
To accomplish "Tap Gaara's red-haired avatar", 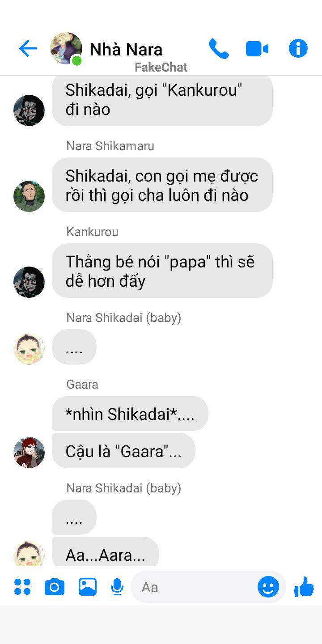I will 29,453.
